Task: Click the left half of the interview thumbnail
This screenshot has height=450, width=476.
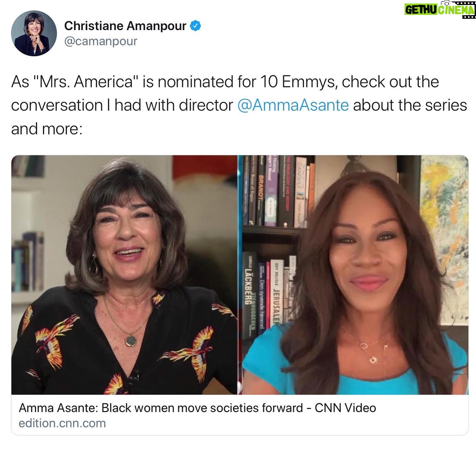Action: point(124,275)
